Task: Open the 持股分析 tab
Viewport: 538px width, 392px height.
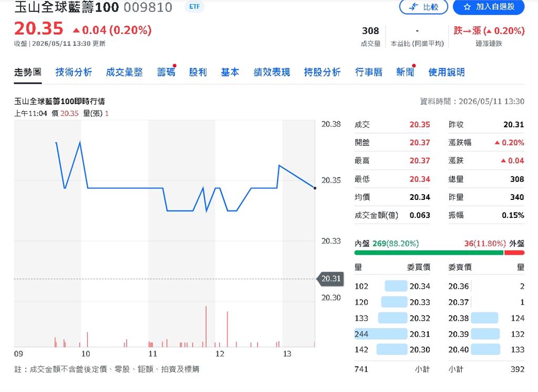Action: [322, 72]
